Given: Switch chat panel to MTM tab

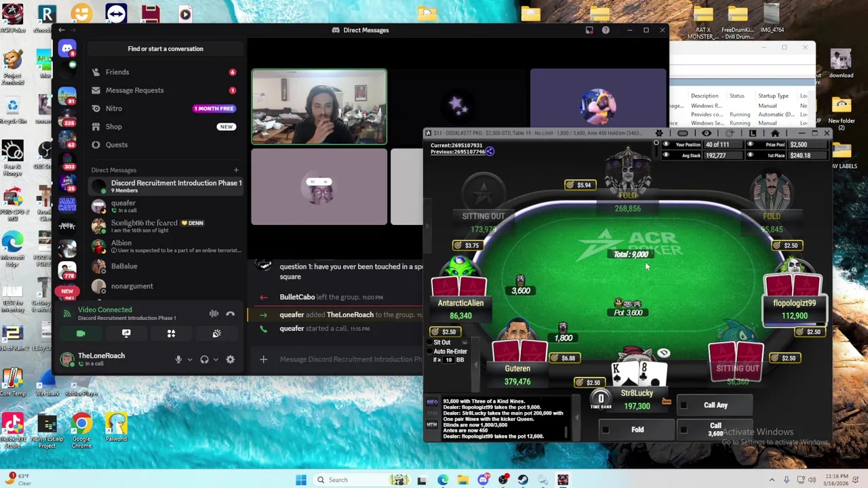Looking at the screenshot, I should click(432, 424).
